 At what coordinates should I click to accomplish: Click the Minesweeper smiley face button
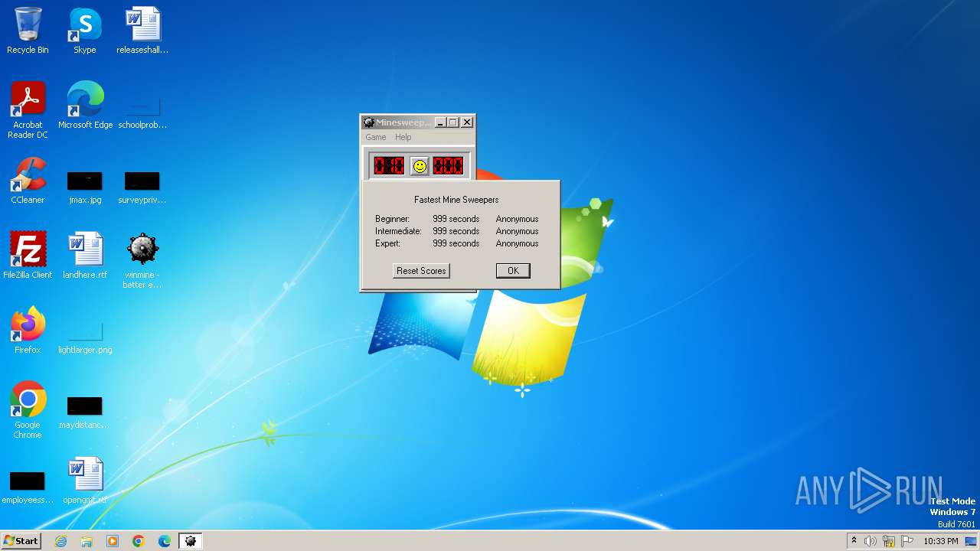click(419, 166)
